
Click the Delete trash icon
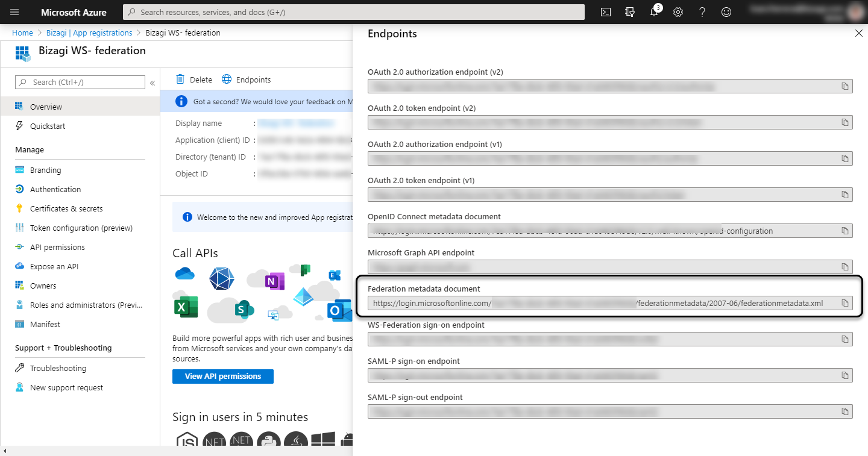coord(180,80)
